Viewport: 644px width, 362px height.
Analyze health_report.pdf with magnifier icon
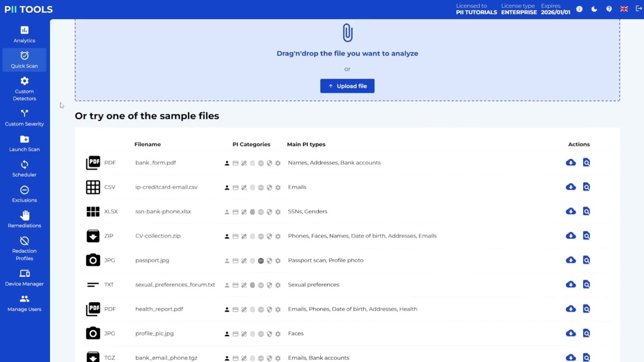coord(586,309)
